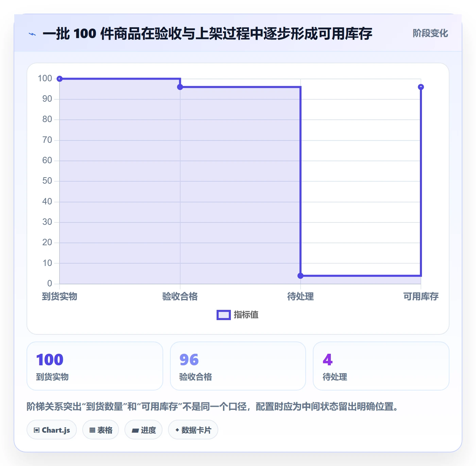The height and width of the screenshot is (466, 476).
Task: Click the Chart.js tag chip
Action: point(52,430)
